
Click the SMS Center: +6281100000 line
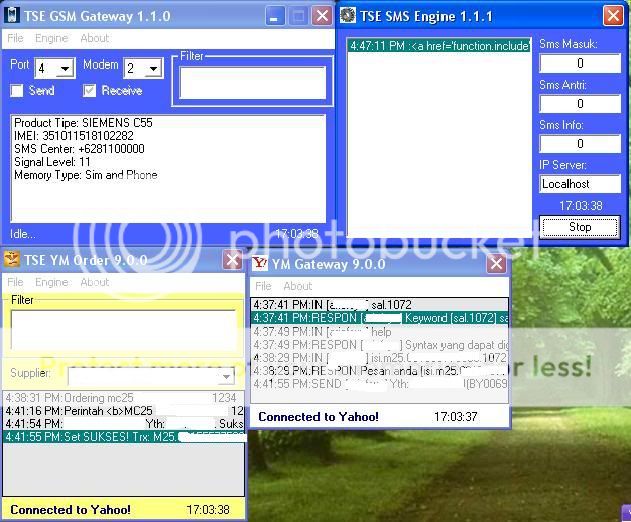pyautogui.click(x=79, y=149)
